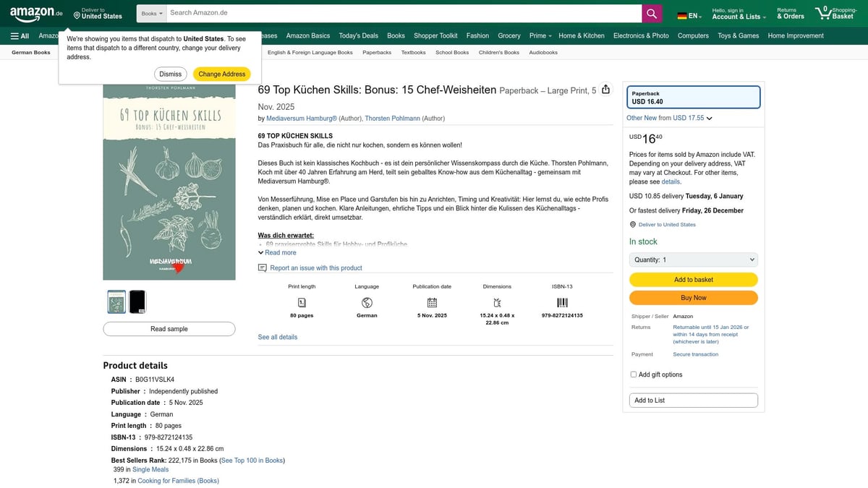
Task: Go to Audiobooks in the books subnav
Action: click(x=542, y=52)
